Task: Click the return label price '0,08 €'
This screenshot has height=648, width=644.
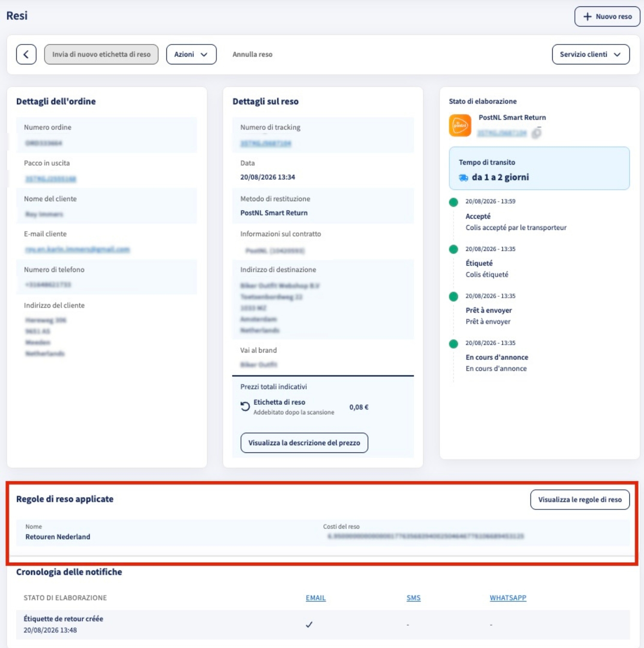Action: pos(359,407)
